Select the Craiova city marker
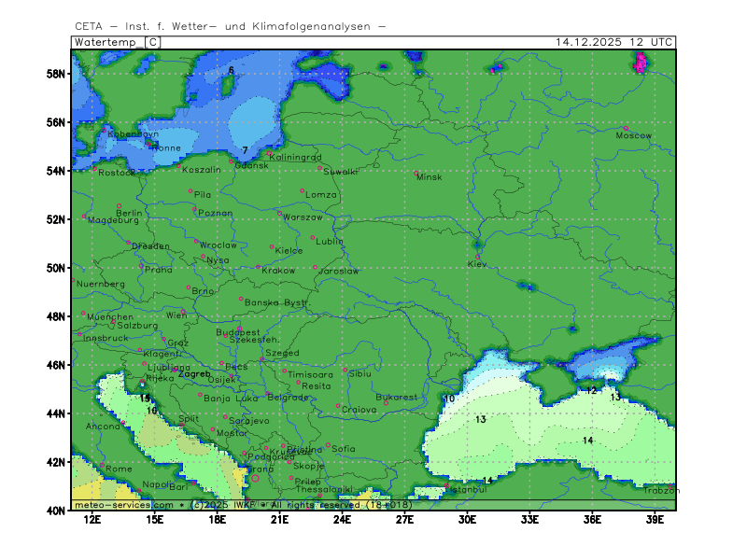The width and height of the screenshot is (747, 560). 338,405
